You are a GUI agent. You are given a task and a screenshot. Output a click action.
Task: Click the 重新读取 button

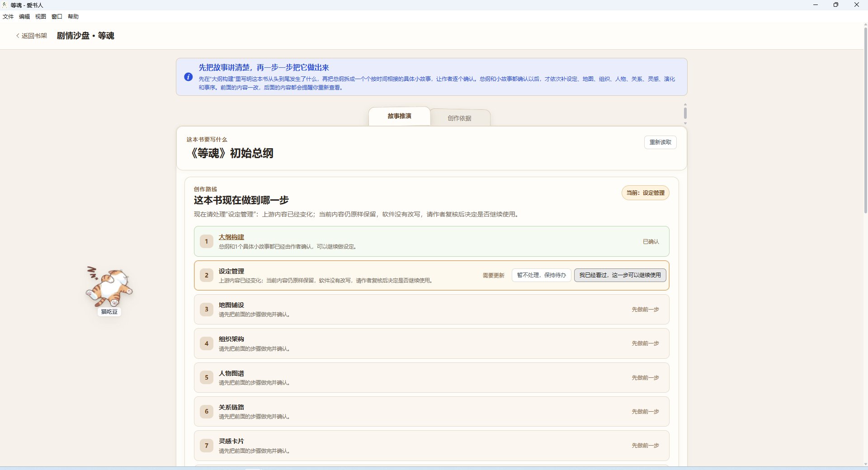[660, 142]
